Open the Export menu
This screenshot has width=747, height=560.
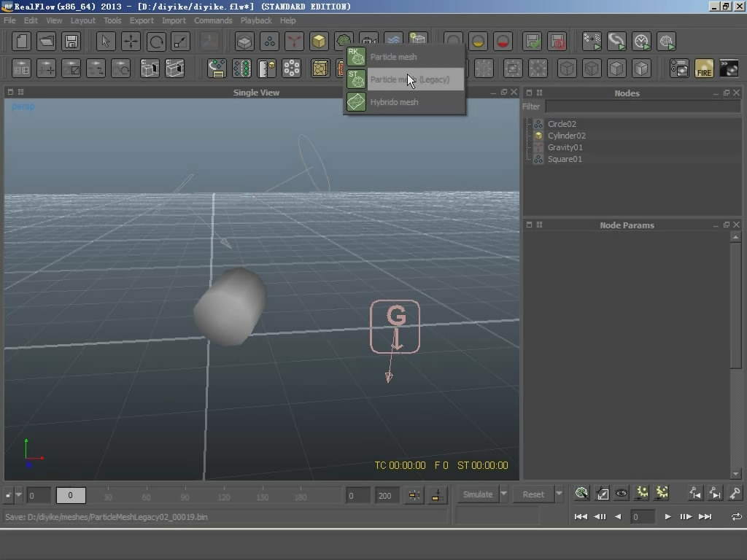[x=142, y=20]
